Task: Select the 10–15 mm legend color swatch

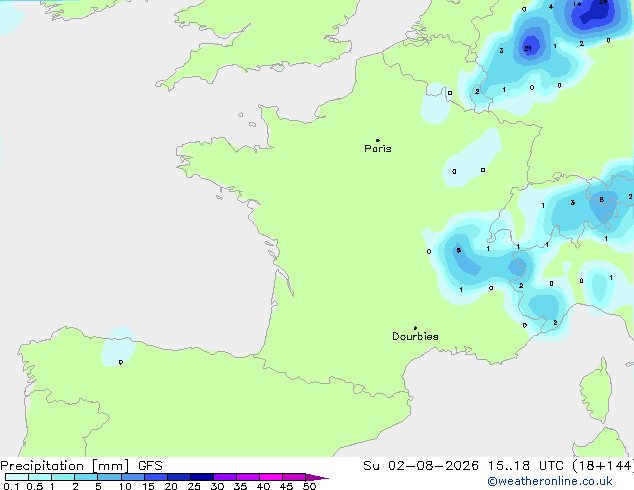Action: (133, 477)
